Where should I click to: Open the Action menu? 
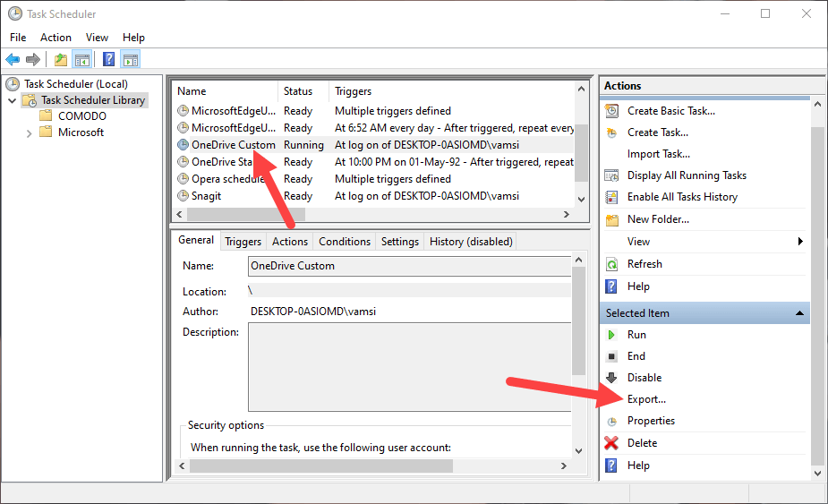click(x=55, y=38)
